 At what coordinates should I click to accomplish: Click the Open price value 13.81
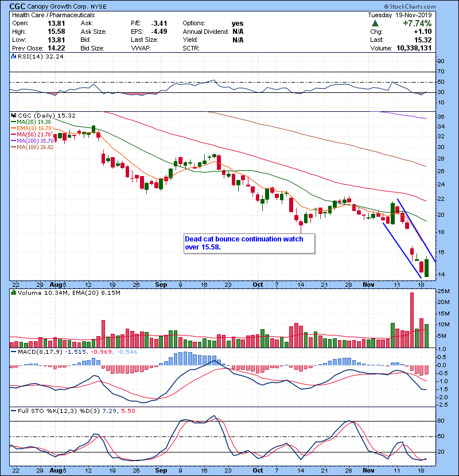point(56,23)
